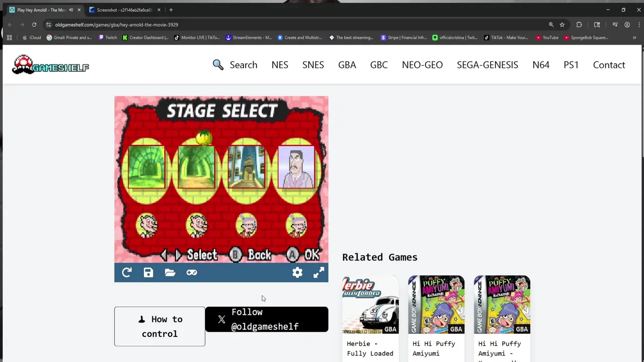Go back with the browser back arrow
Image resolution: width=644 pixels, height=362 pixels.
[10, 25]
